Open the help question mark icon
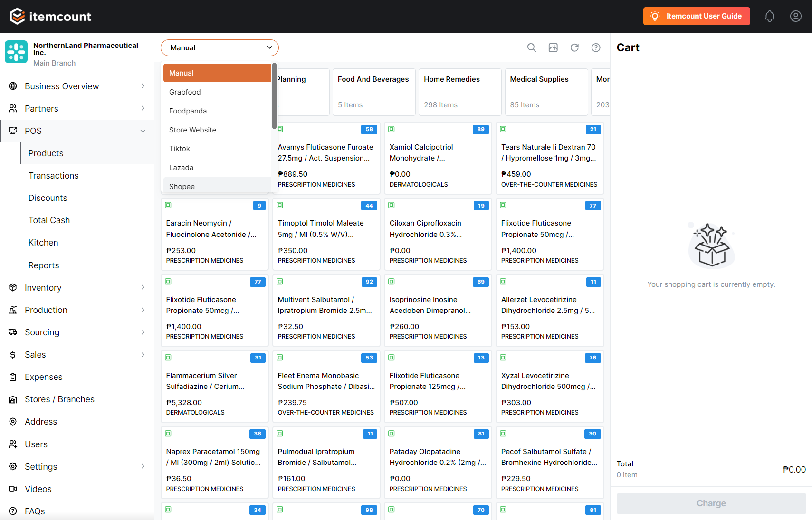Screen dimensions: 812x520 pyautogui.click(x=596, y=47)
